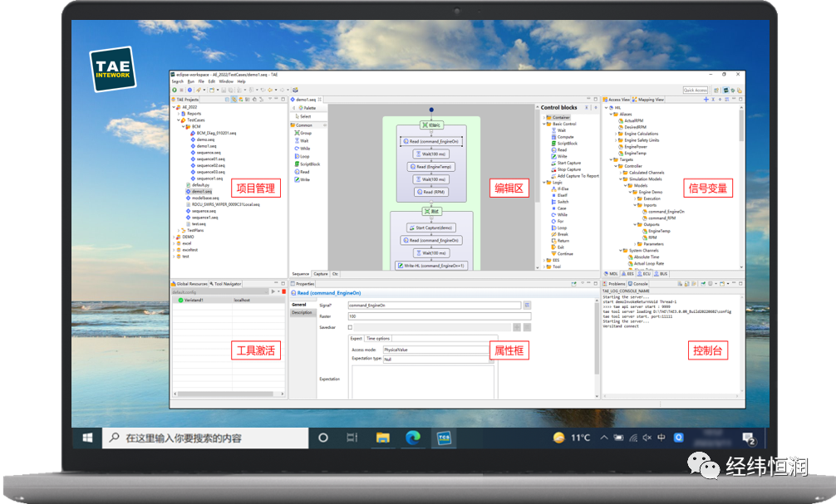Open Microsoft Edge from the taskbar
This screenshot has width=836, height=504.
pos(413,438)
